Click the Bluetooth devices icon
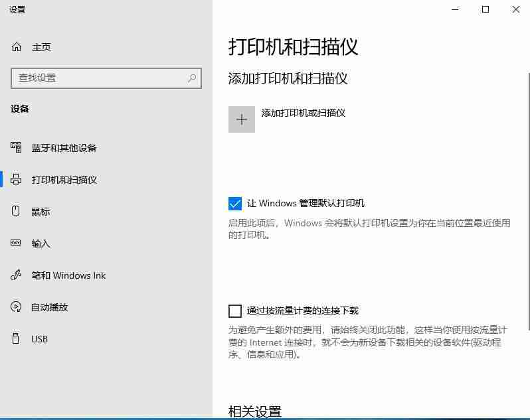Image resolution: width=530 pixels, height=420 pixels. pos(16,147)
